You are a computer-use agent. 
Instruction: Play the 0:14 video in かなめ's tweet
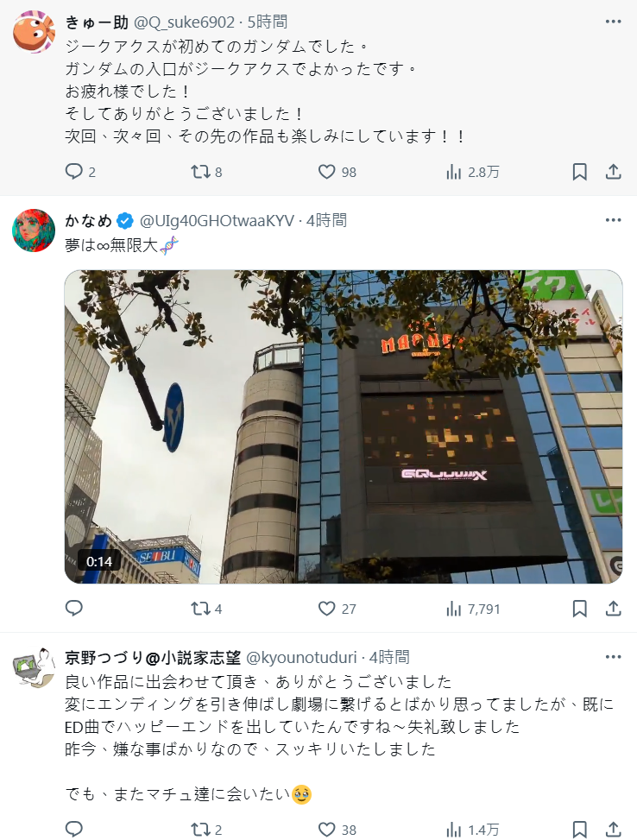click(x=344, y=426)
